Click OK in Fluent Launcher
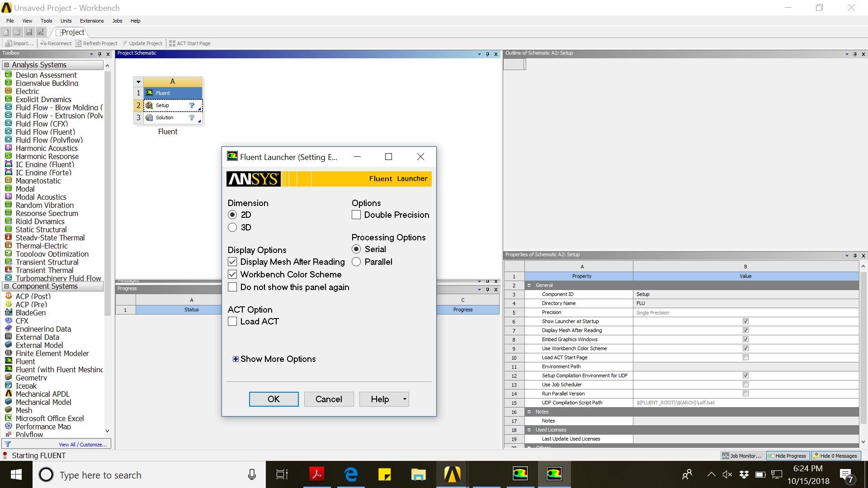This screenshot has width=868, height=488. coord(274,399)
